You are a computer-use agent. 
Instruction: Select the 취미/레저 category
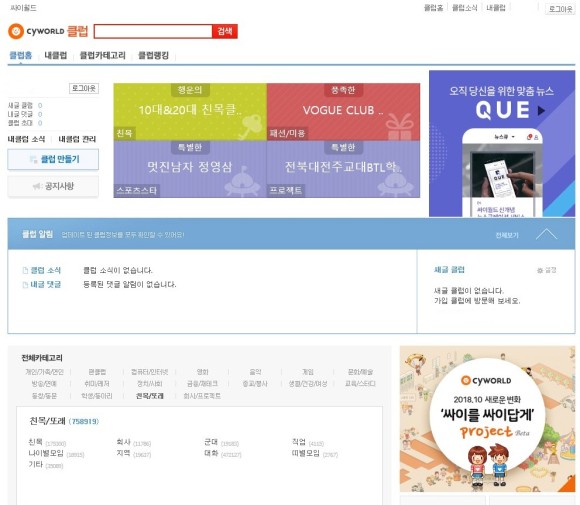(97, 384)
